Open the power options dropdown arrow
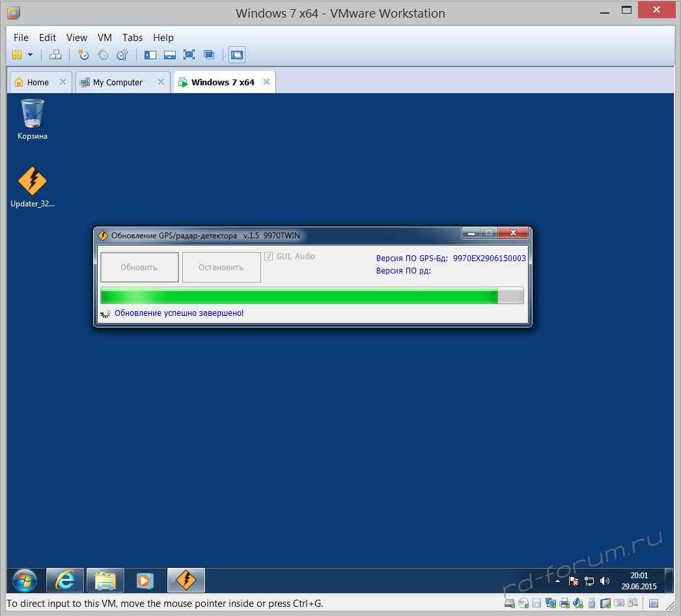Viewport: 681px width, 616px height. [31, 55]
